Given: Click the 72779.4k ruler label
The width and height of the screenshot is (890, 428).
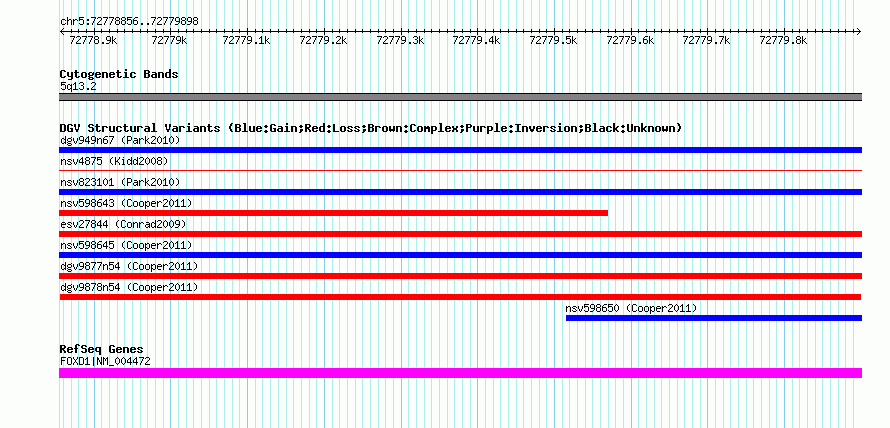Looking at the screenshot, I should (476, 41).
